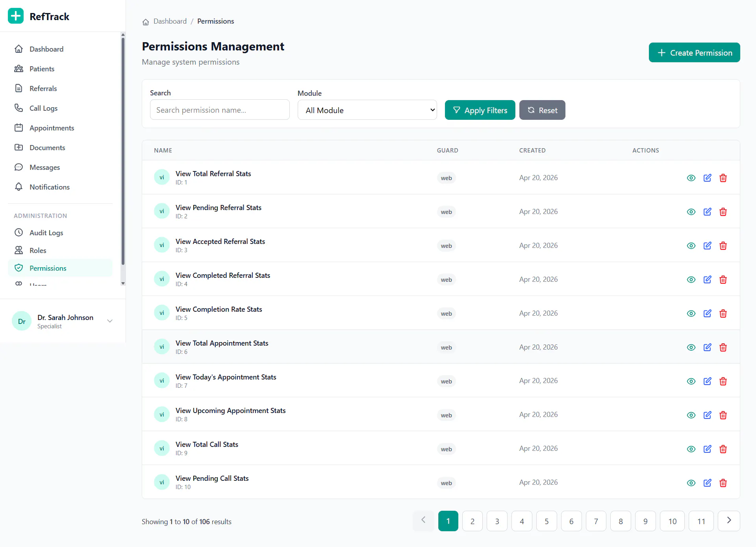756x547 pixels.
Task: Go to Patients in sidebar
Action: 60,69
